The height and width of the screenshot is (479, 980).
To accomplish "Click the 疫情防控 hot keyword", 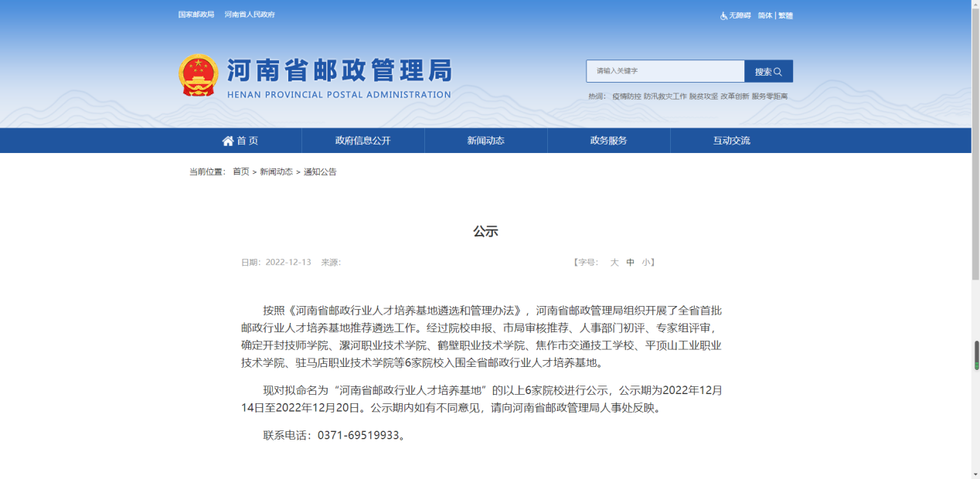I will [x=627, y=97].
